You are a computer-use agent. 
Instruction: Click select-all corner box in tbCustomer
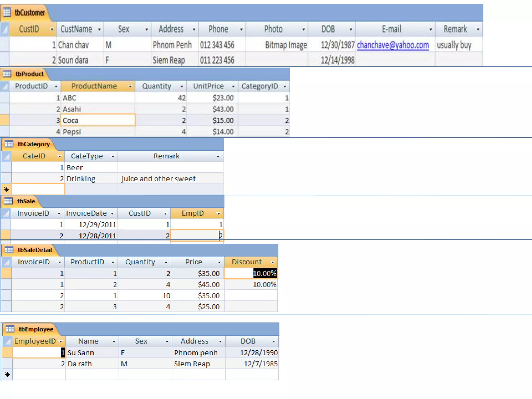tap(5, 29)
